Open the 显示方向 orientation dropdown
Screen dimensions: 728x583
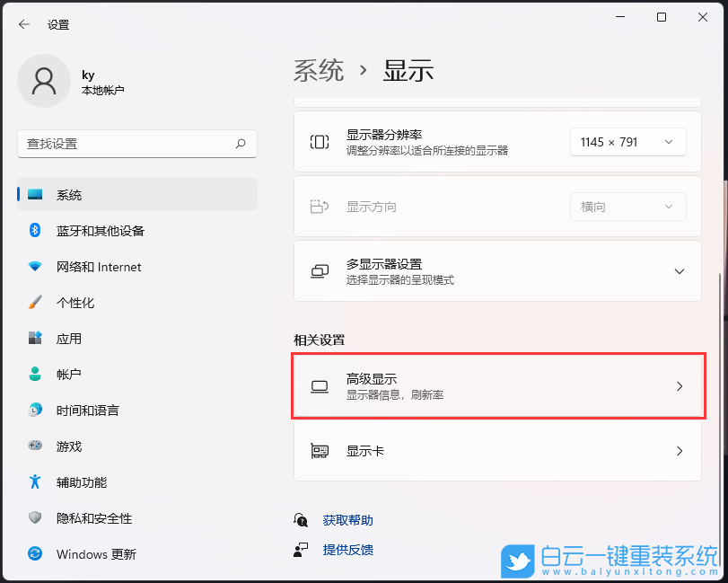(x=627, y=206)
